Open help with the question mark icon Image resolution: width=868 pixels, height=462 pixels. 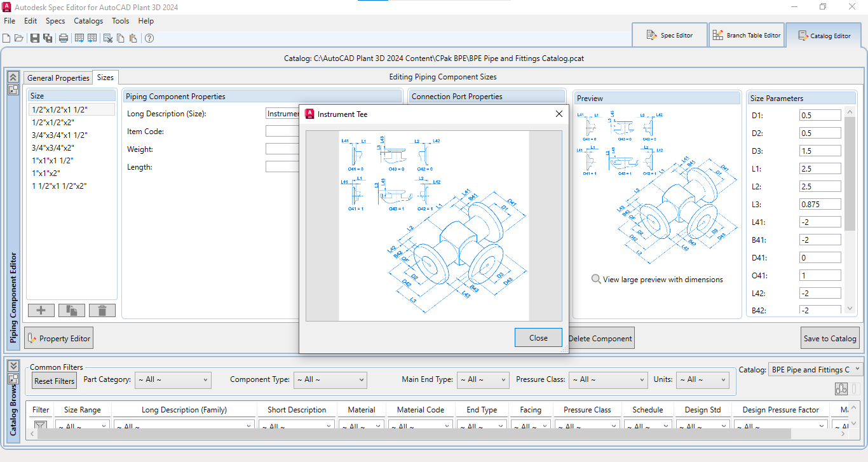click(149, 38)
